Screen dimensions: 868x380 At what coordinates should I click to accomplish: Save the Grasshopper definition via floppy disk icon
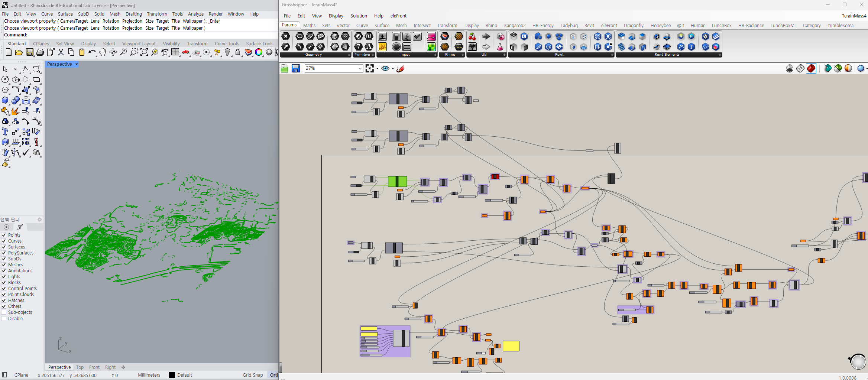pyautogui.click(x=296, y=68)
